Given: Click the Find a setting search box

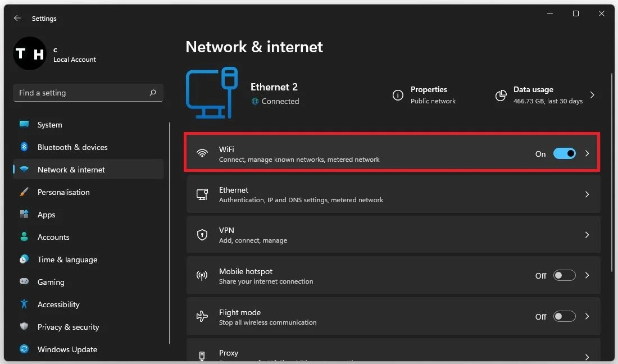Looking at the screenshot, I should (x=88, y=93).
